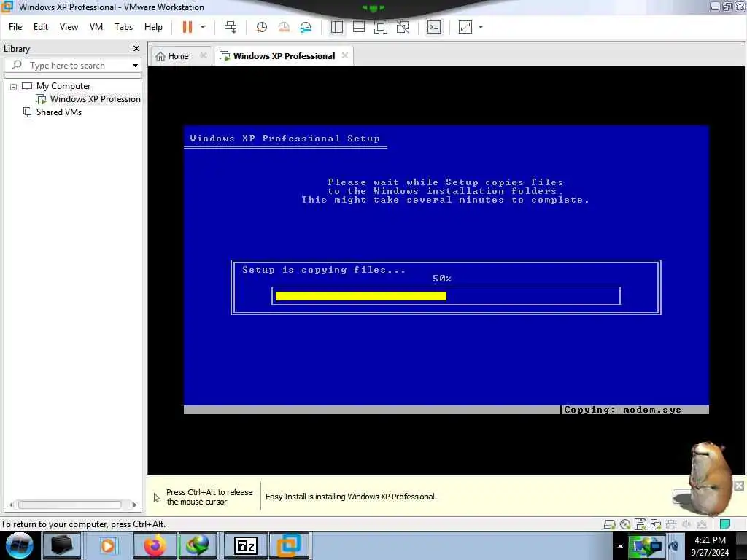Viewport: 747px width, 560px height.
Task: Click the black window taskbar icon
Action: [x=63, y=545]
